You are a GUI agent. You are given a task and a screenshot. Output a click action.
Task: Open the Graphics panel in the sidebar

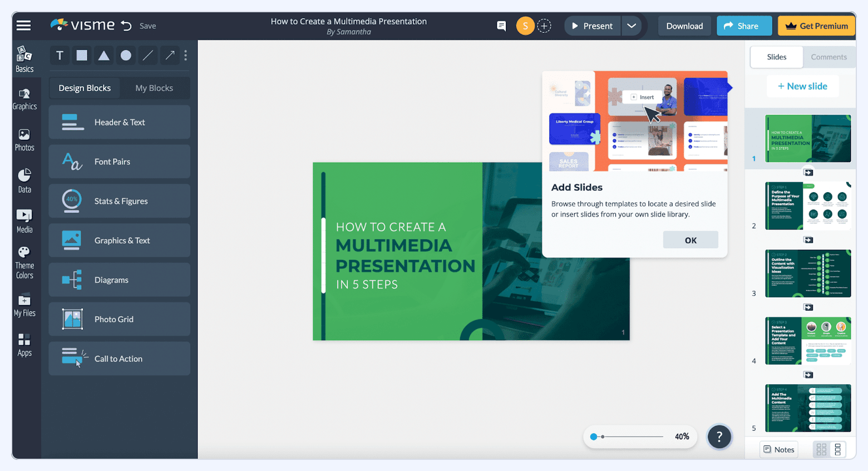[x=24, y=99]
